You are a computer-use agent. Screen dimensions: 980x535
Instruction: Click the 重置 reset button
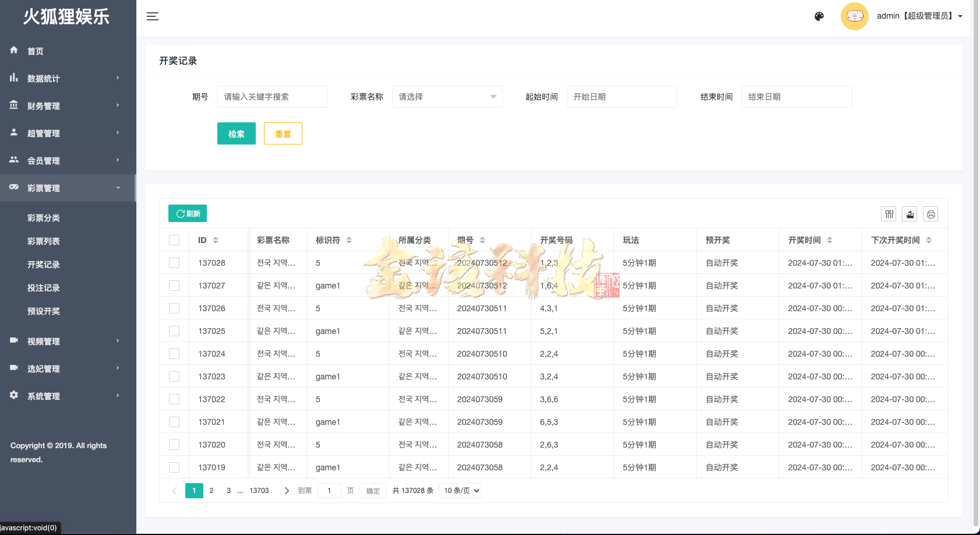[283, 133]
